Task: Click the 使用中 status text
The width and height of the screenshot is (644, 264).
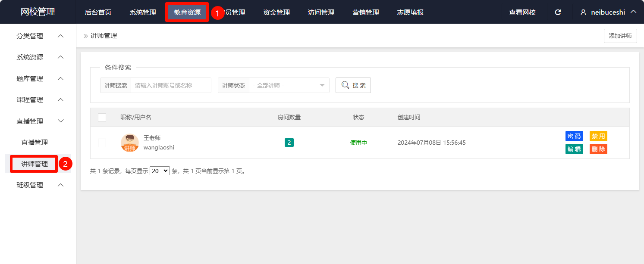Action: coord(358,143)
